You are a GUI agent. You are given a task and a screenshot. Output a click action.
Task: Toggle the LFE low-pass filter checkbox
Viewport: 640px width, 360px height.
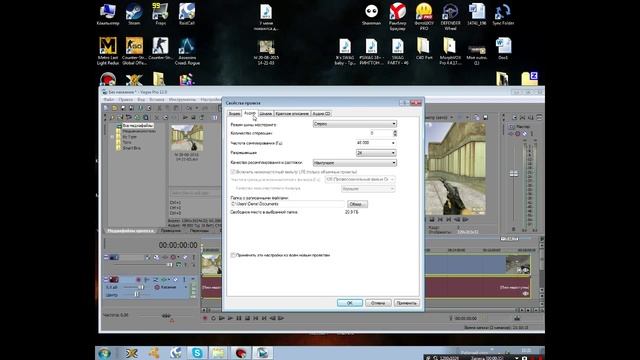pyautogui.click(x=233, y=172)
